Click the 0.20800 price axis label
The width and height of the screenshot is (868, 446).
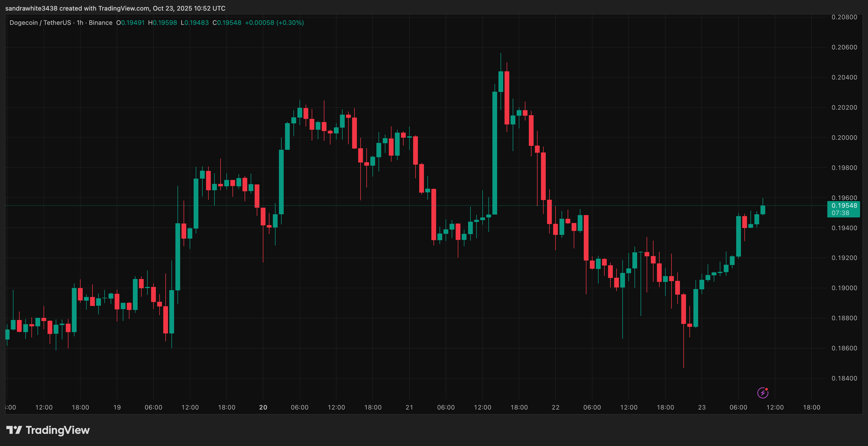[x=844, y=17]
